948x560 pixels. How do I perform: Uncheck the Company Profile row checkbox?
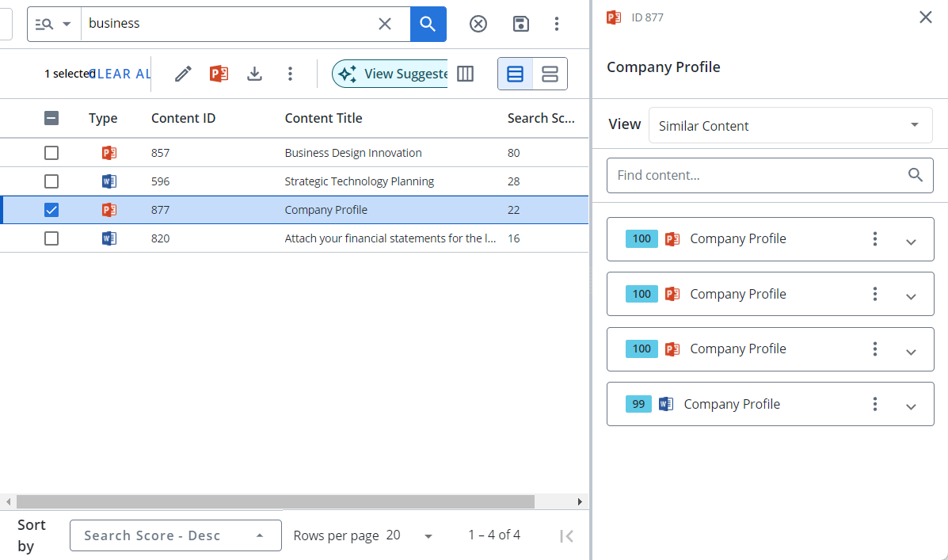point(51,210)
